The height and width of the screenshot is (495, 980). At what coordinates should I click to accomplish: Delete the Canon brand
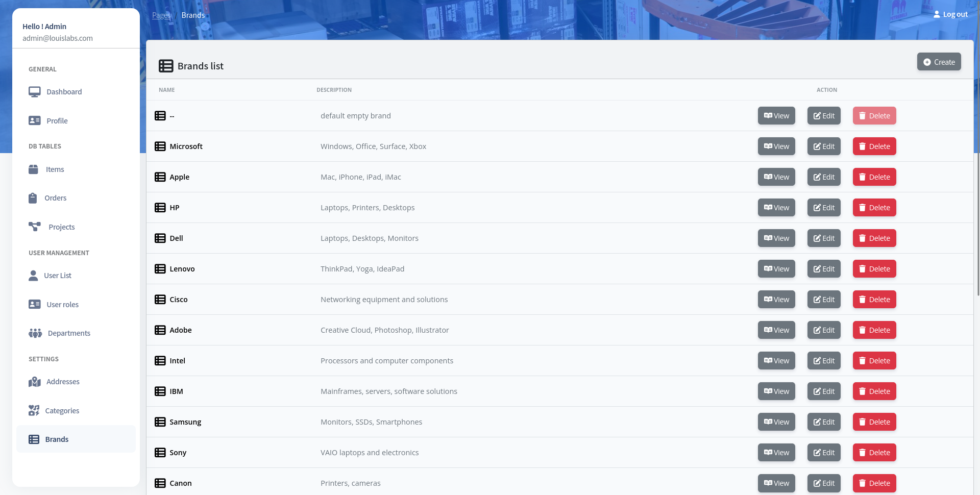tap(874, 483)
